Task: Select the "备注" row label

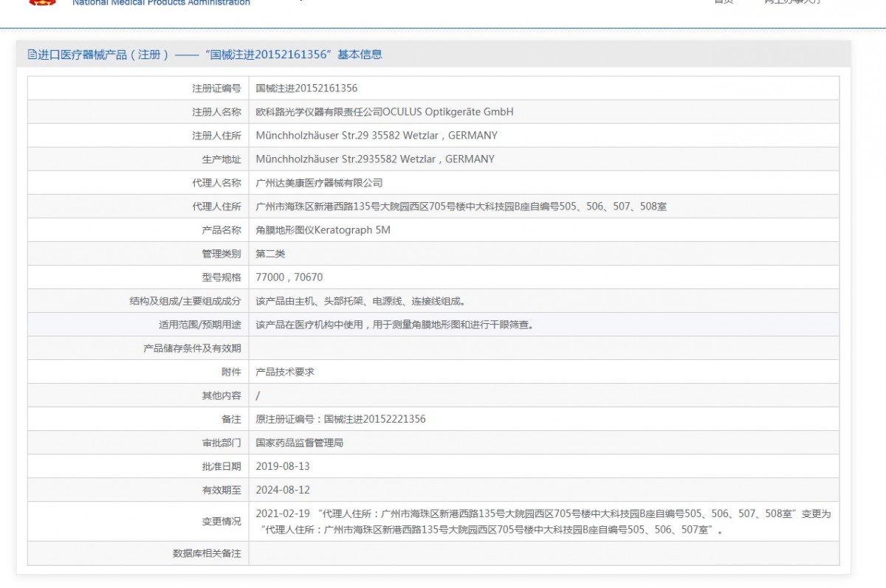Action: [x=231, y=419]
